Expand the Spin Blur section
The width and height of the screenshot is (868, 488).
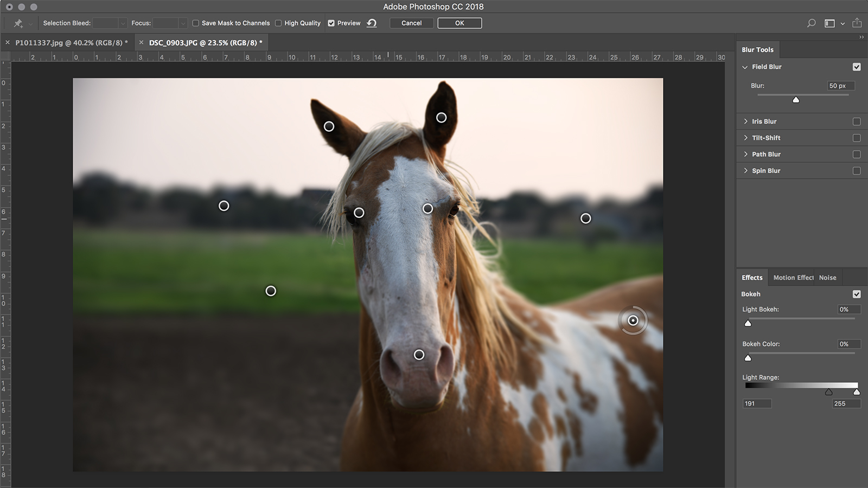coord(745,171)
